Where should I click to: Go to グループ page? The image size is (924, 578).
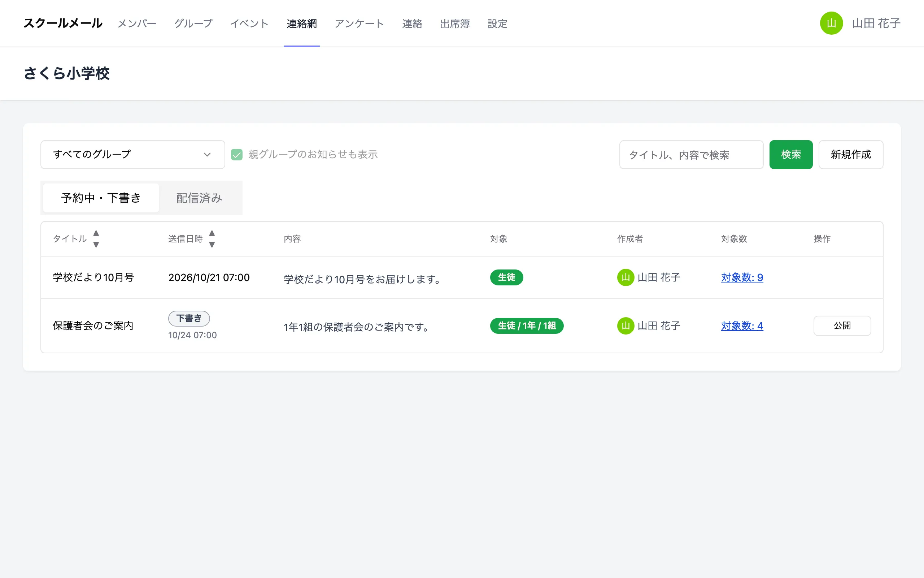pos(193,24)
